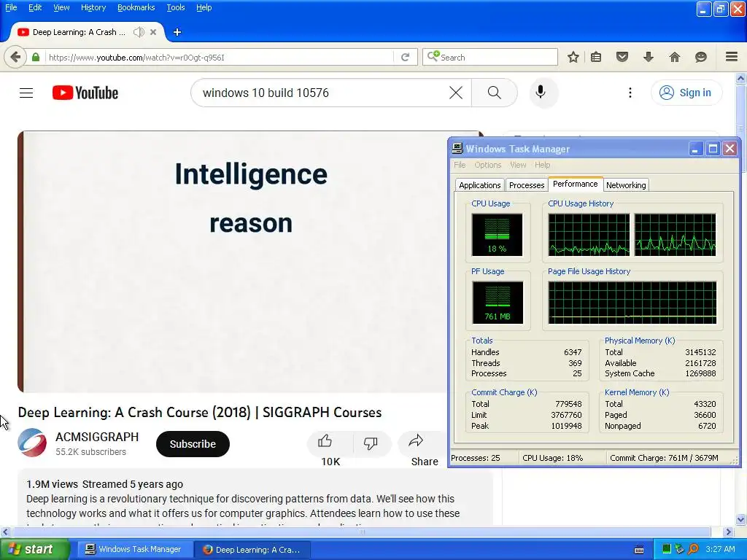Click the page scrollbar down arrow
This screenshot has width=747, height=560.
(741, 519)
